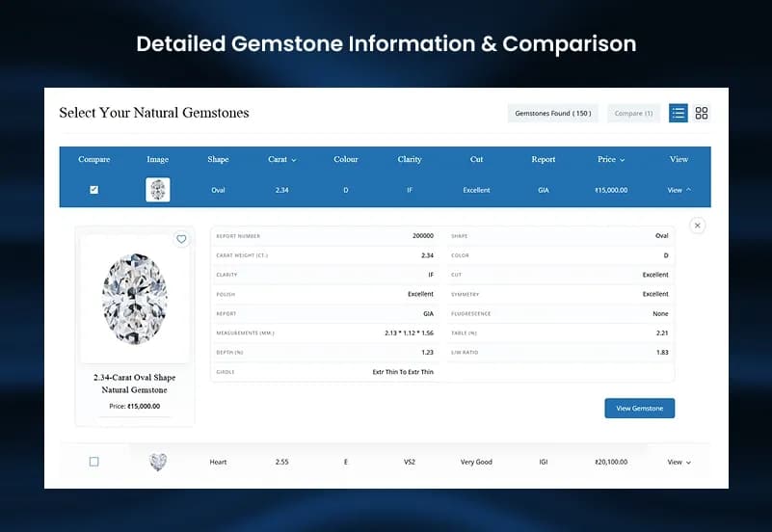
Task: Click the Clarity column header
Action: click(x=410, y=159)
